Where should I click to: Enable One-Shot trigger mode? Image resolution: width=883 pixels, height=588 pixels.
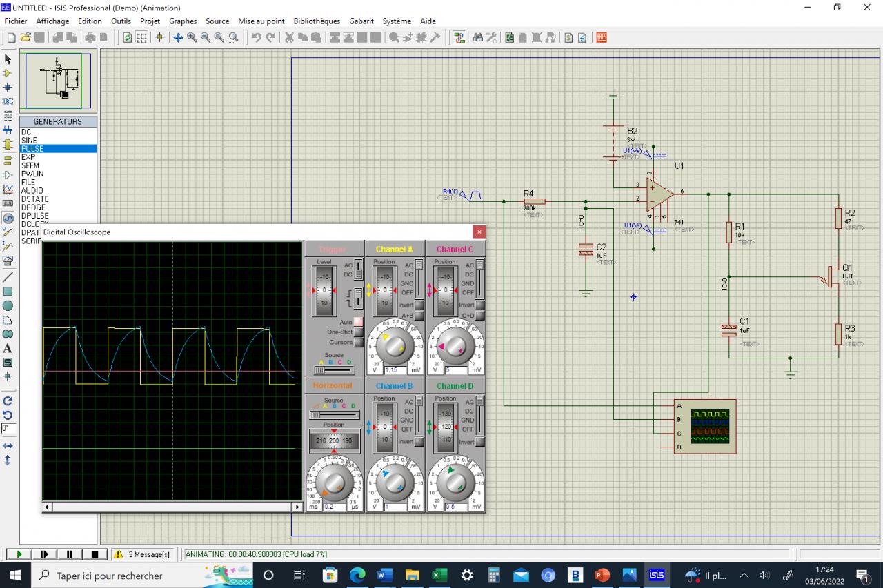pos(358,332)
